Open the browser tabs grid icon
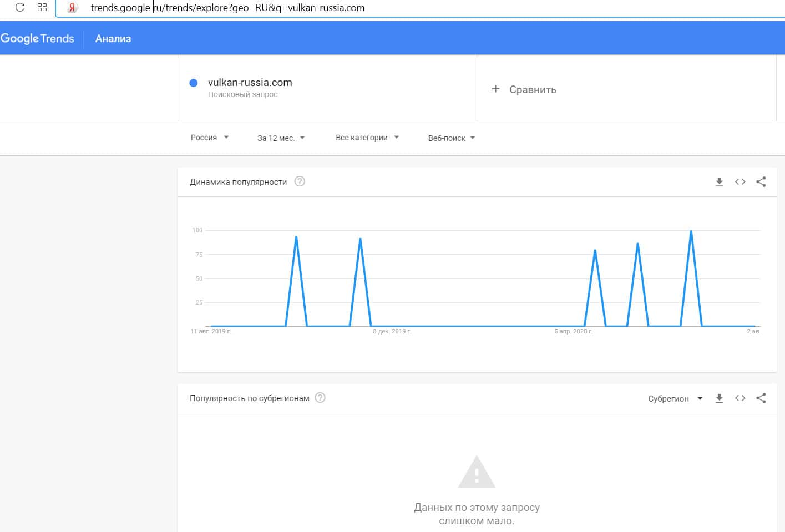The width and height of the screenshot is (785, 532). (42, 8)
